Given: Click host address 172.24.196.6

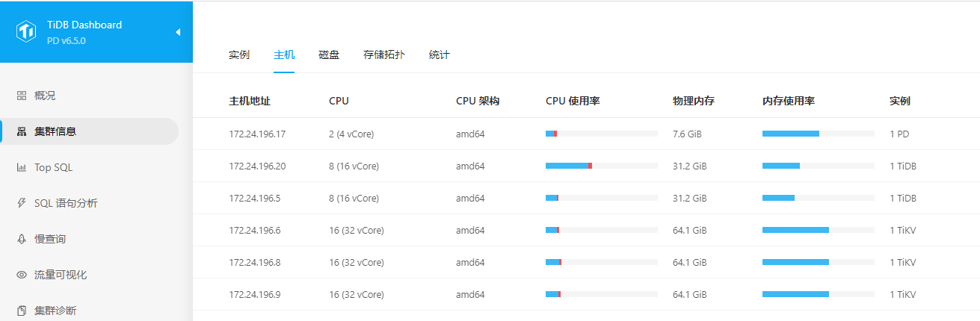Looking at the screenshot, I should 255,231.
